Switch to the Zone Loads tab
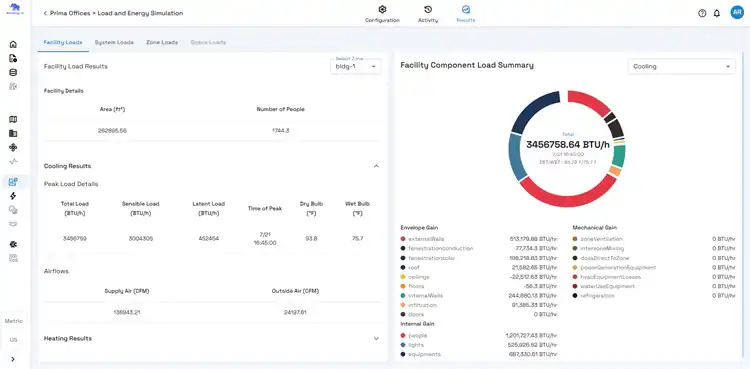 (x=162, y=43)
